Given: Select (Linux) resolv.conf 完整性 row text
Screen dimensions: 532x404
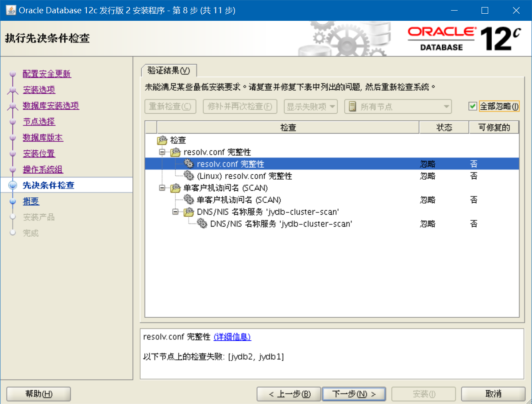Looking at the screenshot, I should click(244, 176).
